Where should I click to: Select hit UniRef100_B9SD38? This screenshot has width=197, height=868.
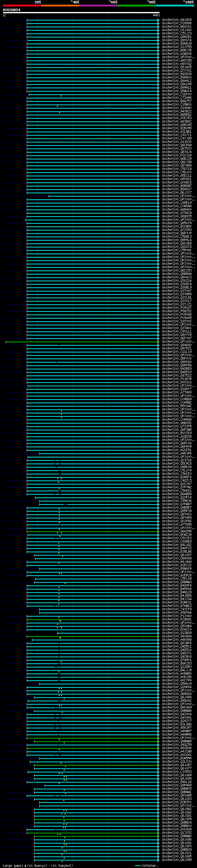click(176, 74)
